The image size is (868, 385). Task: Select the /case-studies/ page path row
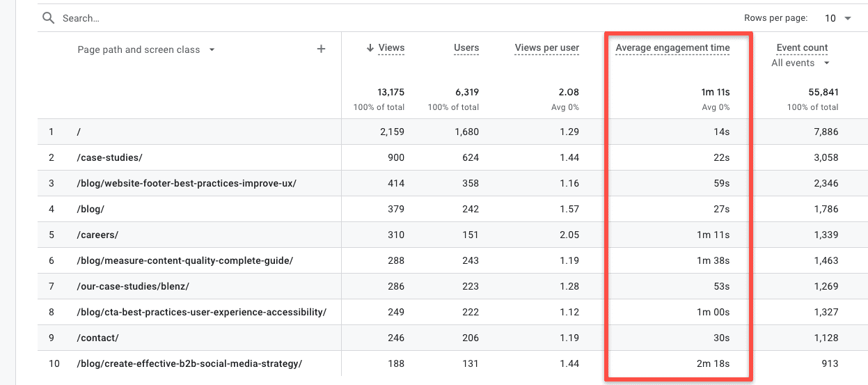point(109,157)
